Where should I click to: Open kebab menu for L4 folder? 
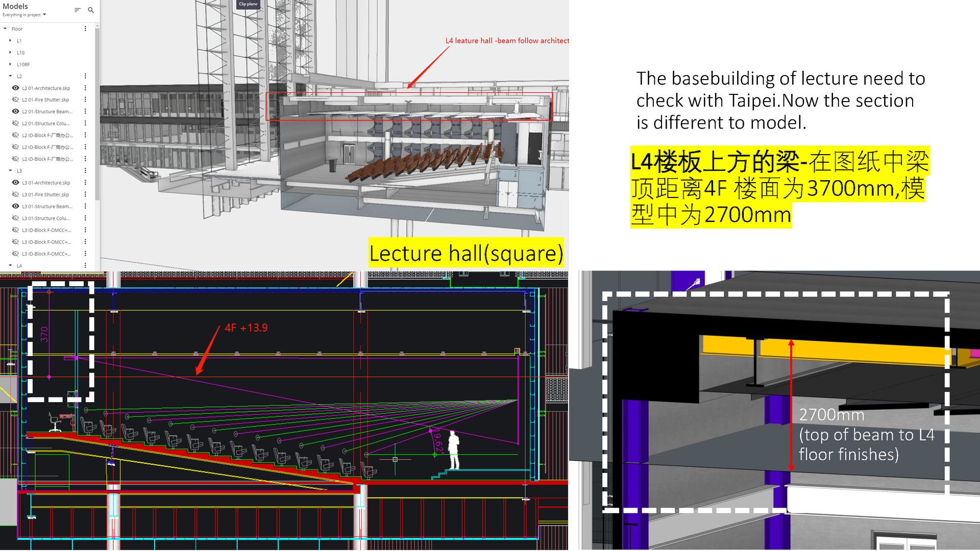[85, 266]
